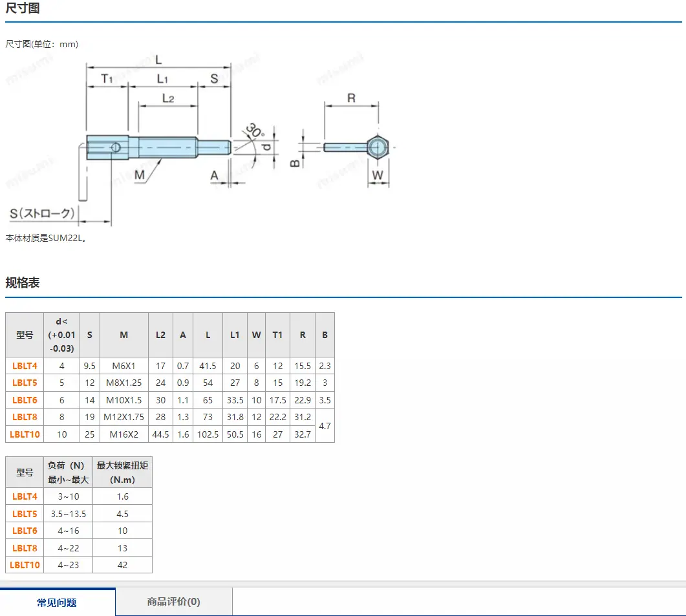
Task: Click LBLT8 in the load table
Action: click(25, 548)
